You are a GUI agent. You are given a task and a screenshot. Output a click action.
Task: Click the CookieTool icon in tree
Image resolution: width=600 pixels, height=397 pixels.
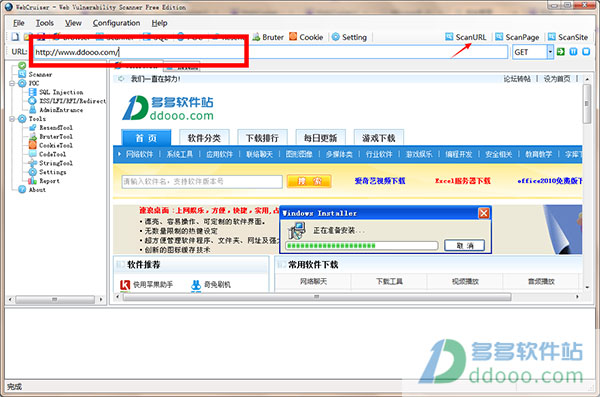pos(33,145)
